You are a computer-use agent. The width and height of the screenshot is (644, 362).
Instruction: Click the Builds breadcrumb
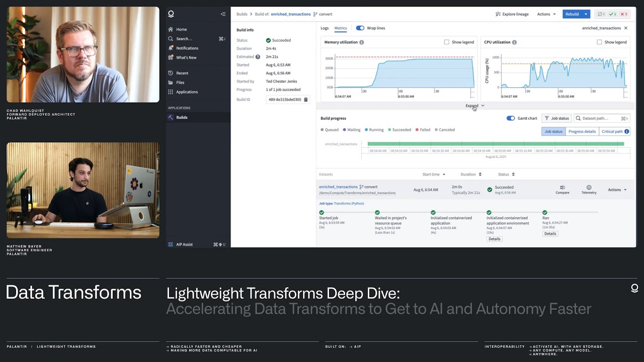pyautogui.click(x=242, y=14)
